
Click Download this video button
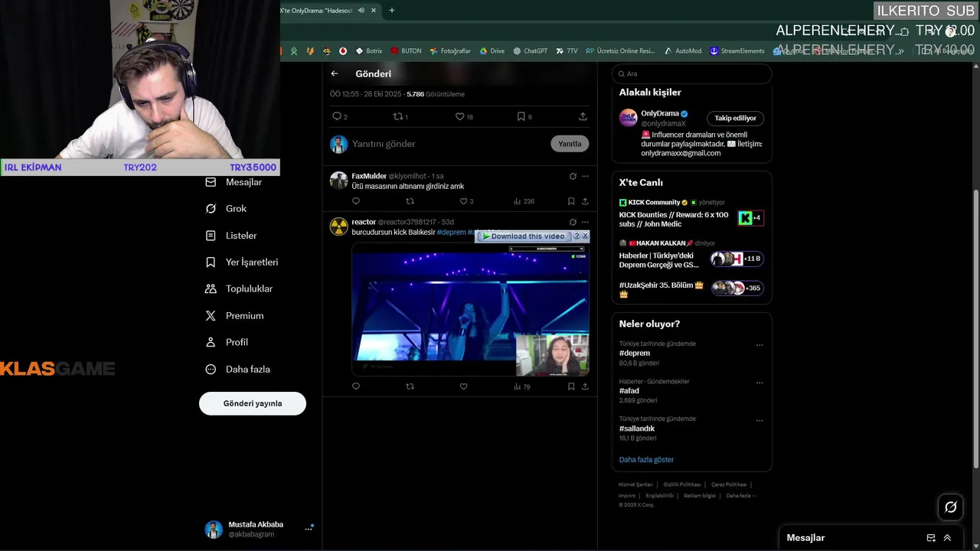(x=524, y=236)
